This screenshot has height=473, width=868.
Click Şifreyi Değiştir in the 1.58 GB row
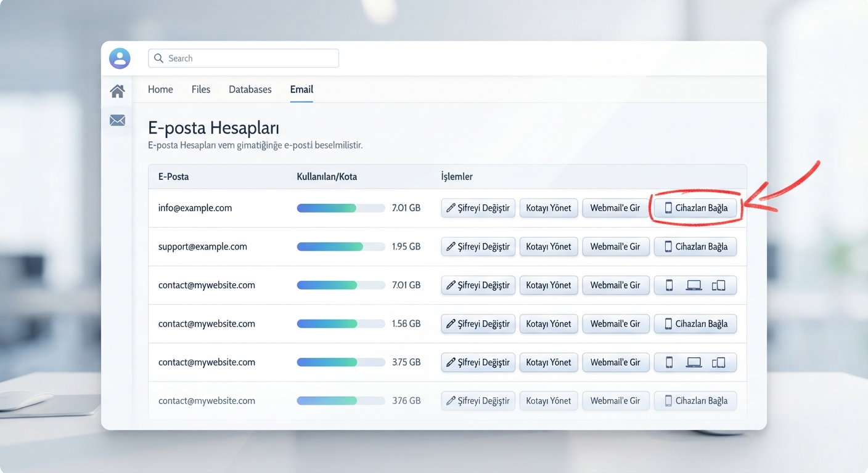(478, 324)
